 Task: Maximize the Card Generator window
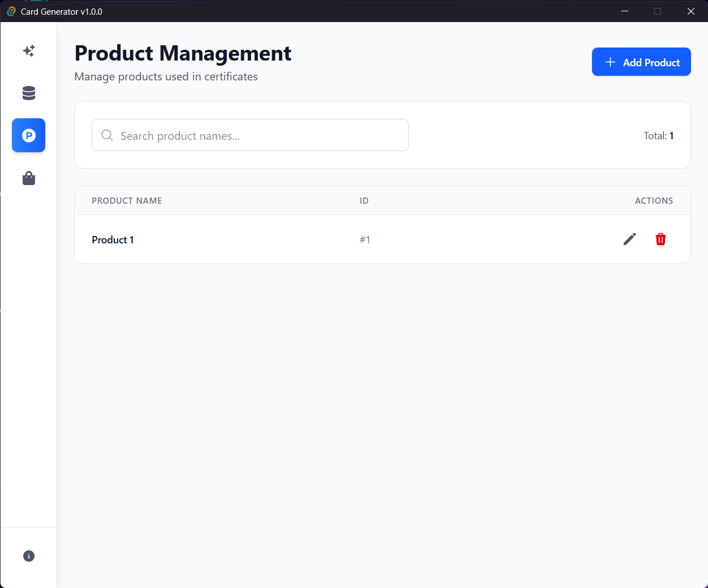658,11
